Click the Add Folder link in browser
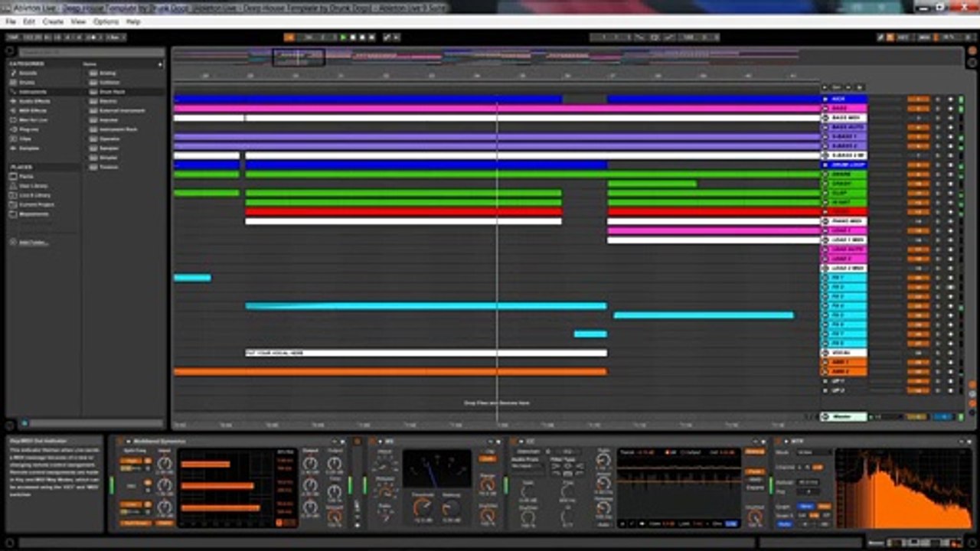The image size is (980, 551). click(33, 243)
